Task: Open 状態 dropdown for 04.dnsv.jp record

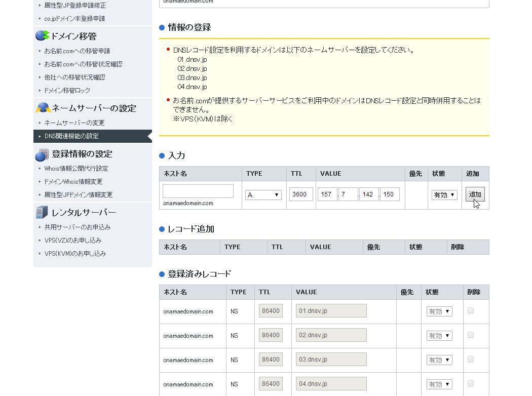Action: click(x=439, y=384)
